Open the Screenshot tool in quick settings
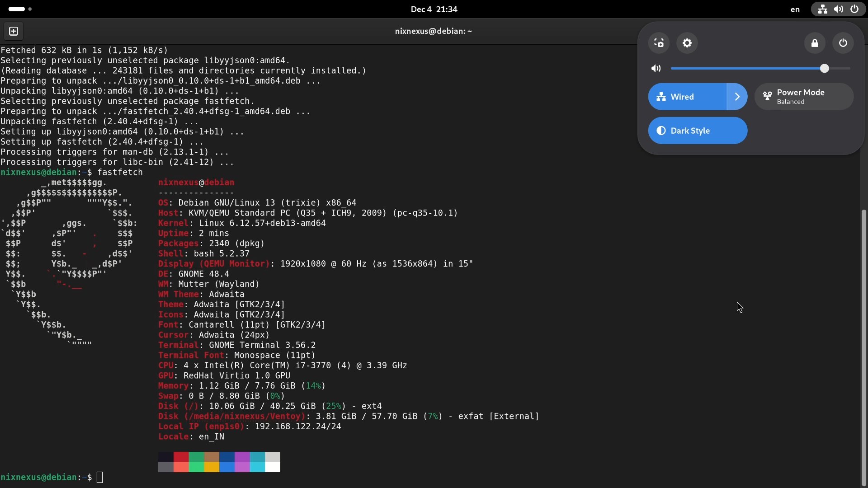This screenshot has height=488, width=868. 659,43
